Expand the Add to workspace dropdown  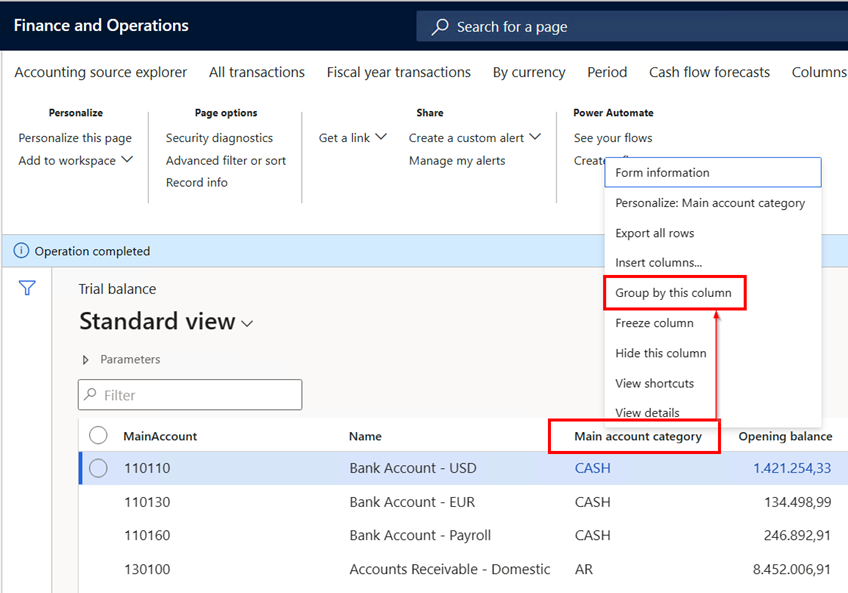[x=127, y=160]
